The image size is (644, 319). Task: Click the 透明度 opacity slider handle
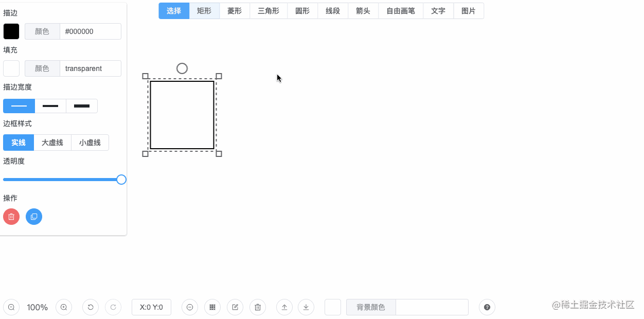(x=121, y=180)
